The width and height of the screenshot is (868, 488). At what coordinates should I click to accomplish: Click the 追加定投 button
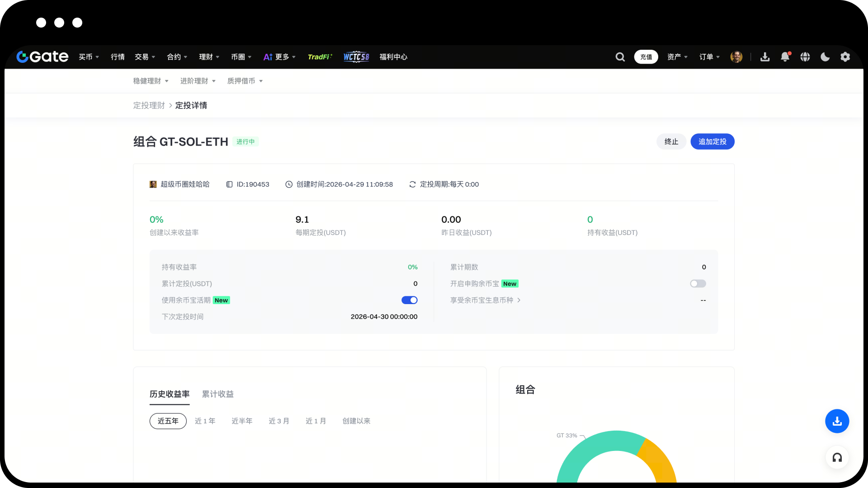pyautogui.click(x=712, y=142)
